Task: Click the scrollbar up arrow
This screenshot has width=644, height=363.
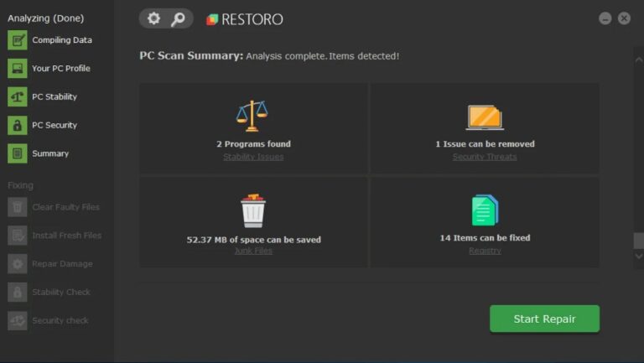Action: click(x=639, y=60)
